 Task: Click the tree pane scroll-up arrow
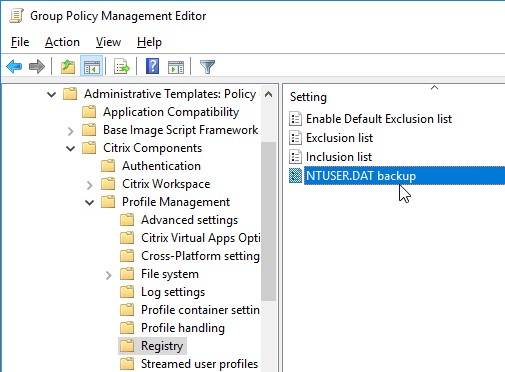click(x=269, y=94)
